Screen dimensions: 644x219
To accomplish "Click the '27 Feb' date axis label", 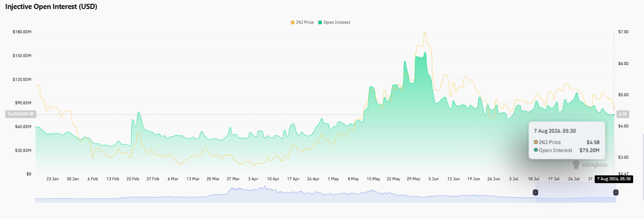I will [153, 179].
